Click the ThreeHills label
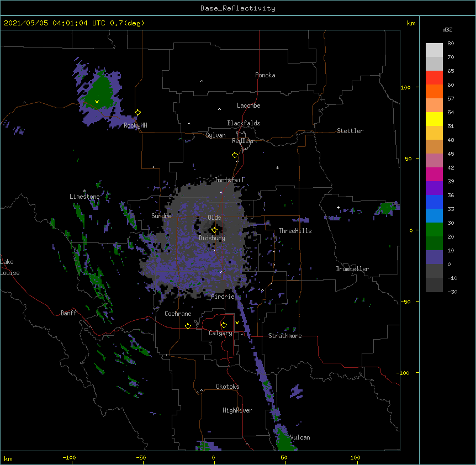The height and width of the screenshot is (465, 476). (295, 231)
